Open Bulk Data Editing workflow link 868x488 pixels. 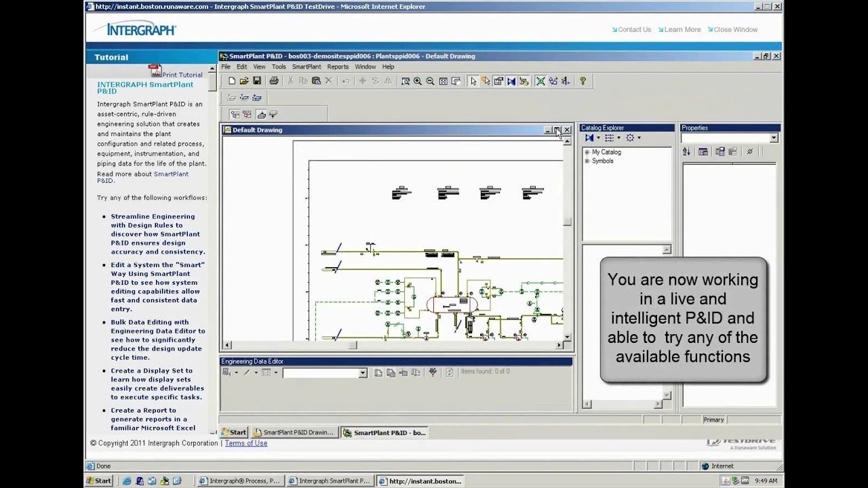(x=158, y=340)
